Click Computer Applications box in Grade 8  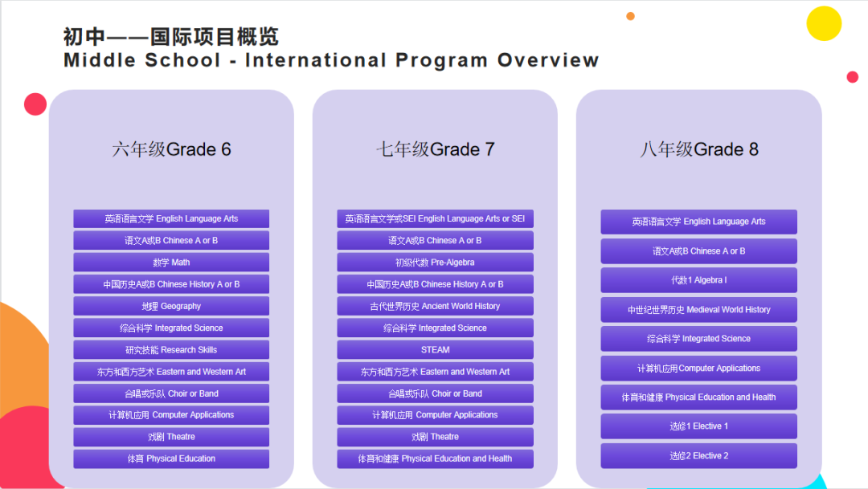pyautogui.click(x=699, y=368)
